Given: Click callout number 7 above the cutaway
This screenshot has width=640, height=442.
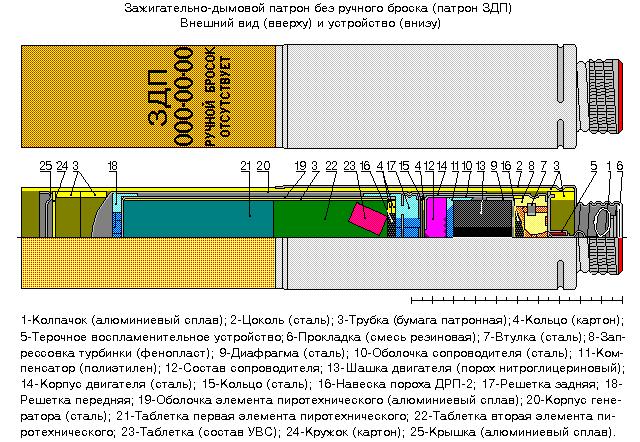Looking at the screenshot, I should (x=544, y=166).
